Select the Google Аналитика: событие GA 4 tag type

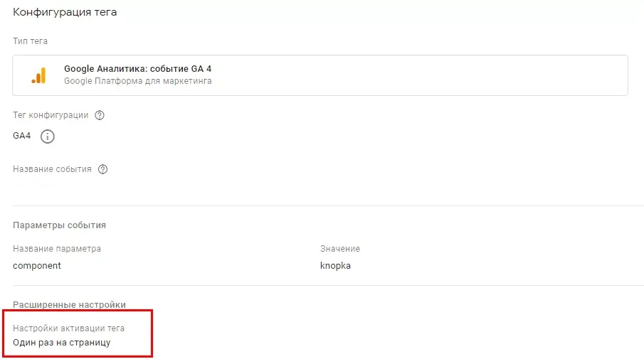(320, 75)
